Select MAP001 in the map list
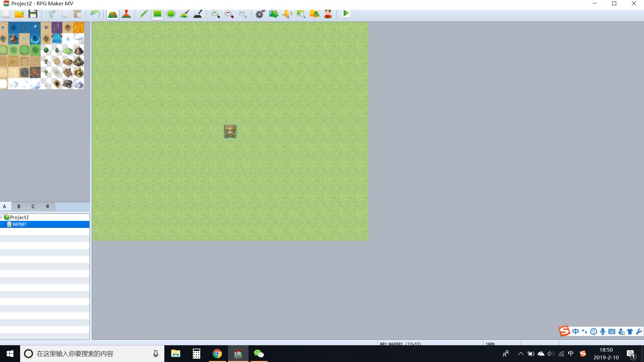This screenshot has width=644, height=362. (45, 225)
